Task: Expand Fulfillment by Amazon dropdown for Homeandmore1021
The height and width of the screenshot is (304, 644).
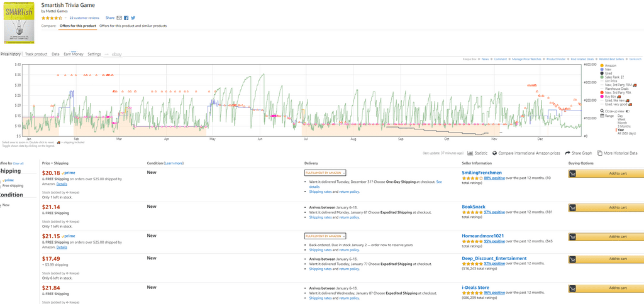Action: point(325,236)
